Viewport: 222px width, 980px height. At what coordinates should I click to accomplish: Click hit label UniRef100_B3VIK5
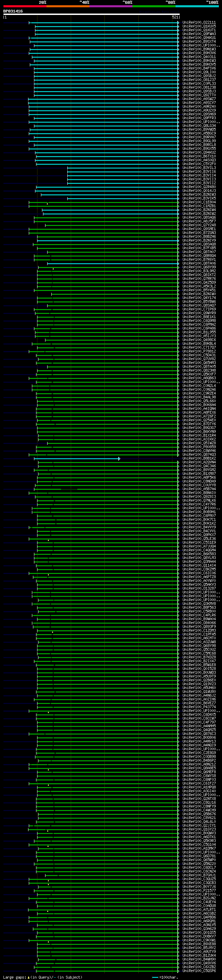pyautogui.click(x=199, y=198)
